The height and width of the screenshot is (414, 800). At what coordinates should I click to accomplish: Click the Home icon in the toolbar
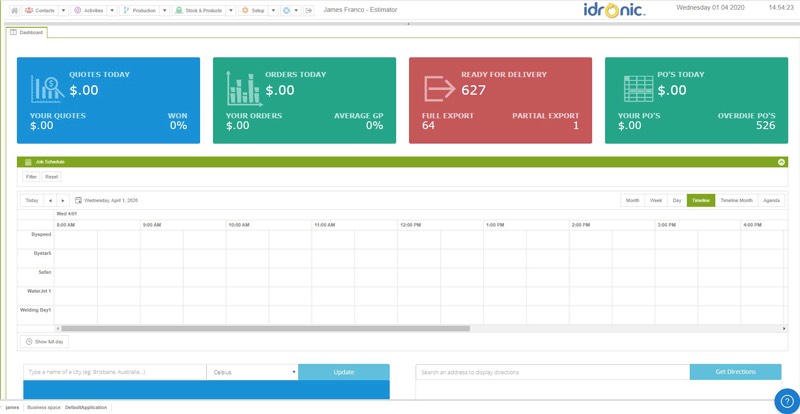tap(14, 10)
